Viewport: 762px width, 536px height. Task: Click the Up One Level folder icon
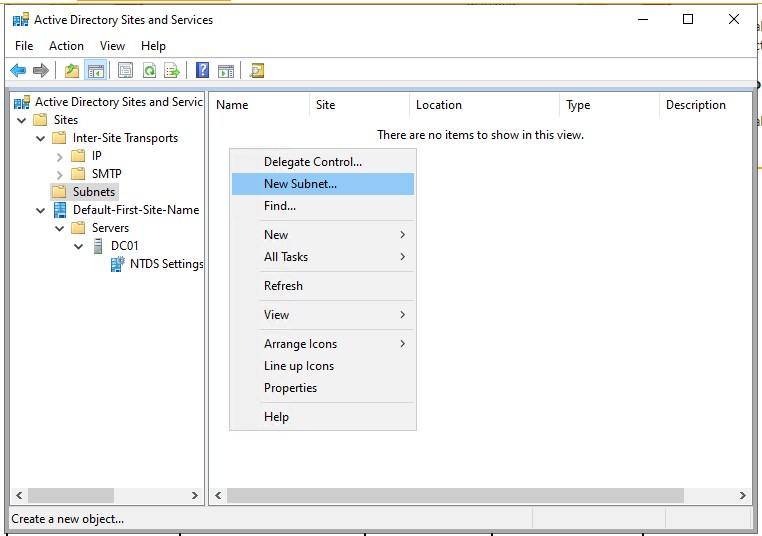click(71, 70)
